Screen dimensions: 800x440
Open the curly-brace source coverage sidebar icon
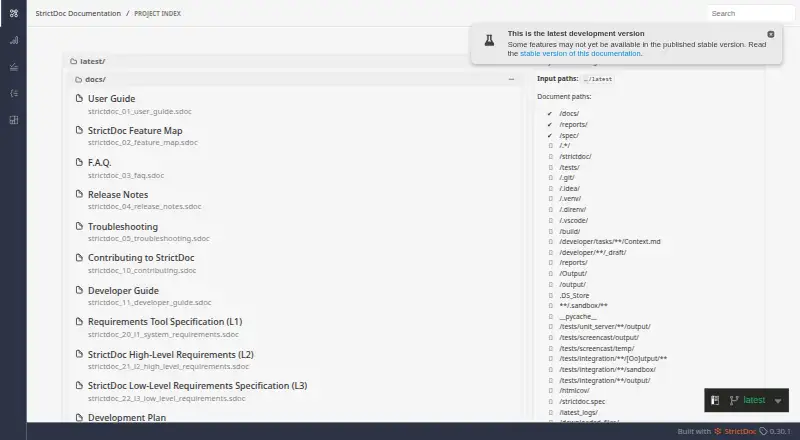(14, 93)
